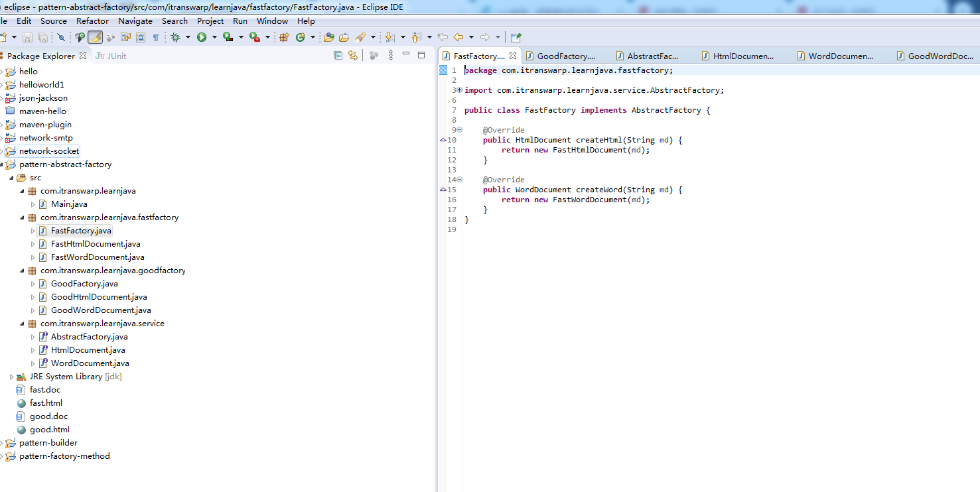
Task: Switch to AbstractFac... editor tab
Action: click(647, 56)
